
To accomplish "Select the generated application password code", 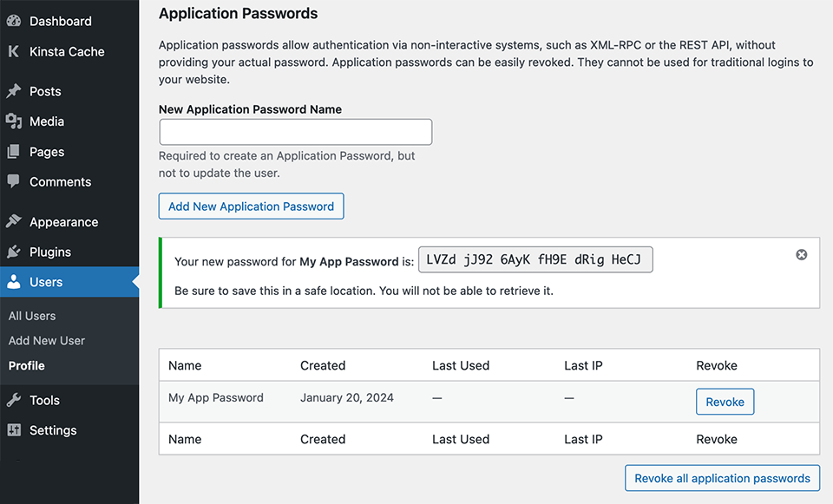I will pyautogui.click(x=535, y=260).
